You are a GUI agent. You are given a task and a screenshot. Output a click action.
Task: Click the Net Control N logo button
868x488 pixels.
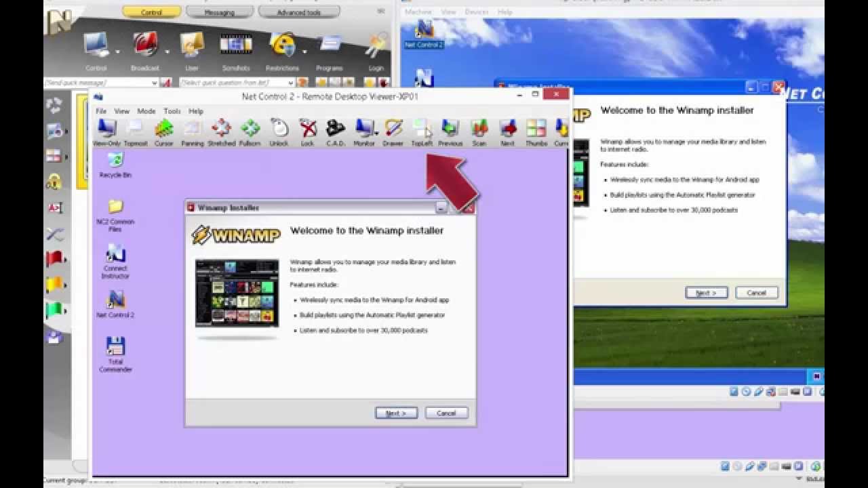[57, 23]
